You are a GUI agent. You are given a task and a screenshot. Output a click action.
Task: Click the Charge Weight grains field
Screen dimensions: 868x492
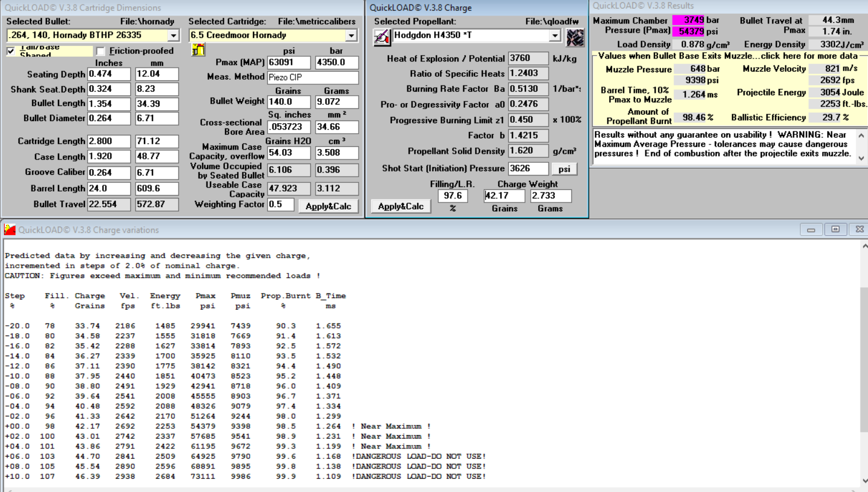(x=504, y=196)
